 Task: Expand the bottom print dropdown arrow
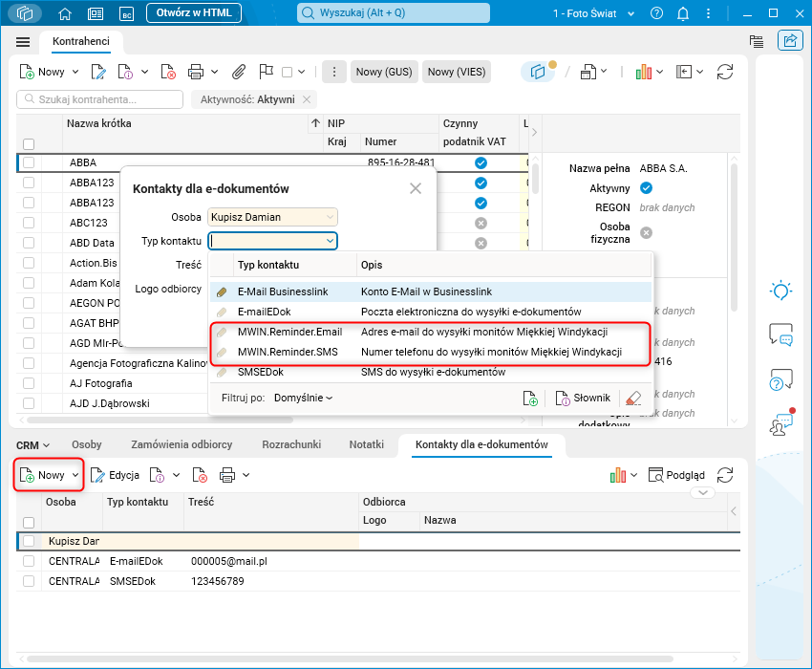[246, 475]
